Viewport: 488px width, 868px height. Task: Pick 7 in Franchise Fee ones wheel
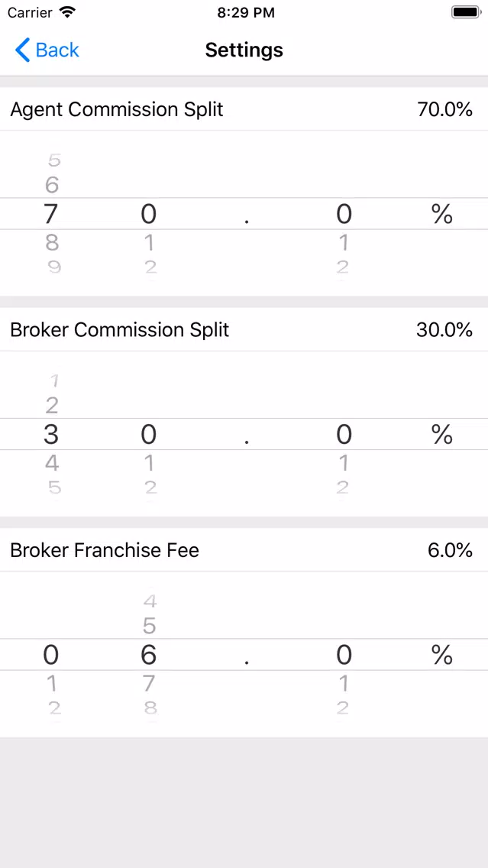coord(149,684)
